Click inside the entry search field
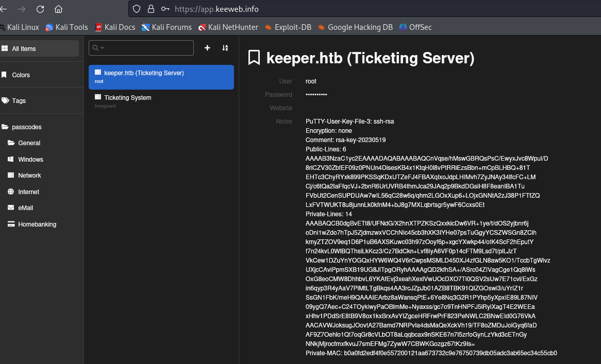Screen dimensions: 601x364 click(141, 48)
